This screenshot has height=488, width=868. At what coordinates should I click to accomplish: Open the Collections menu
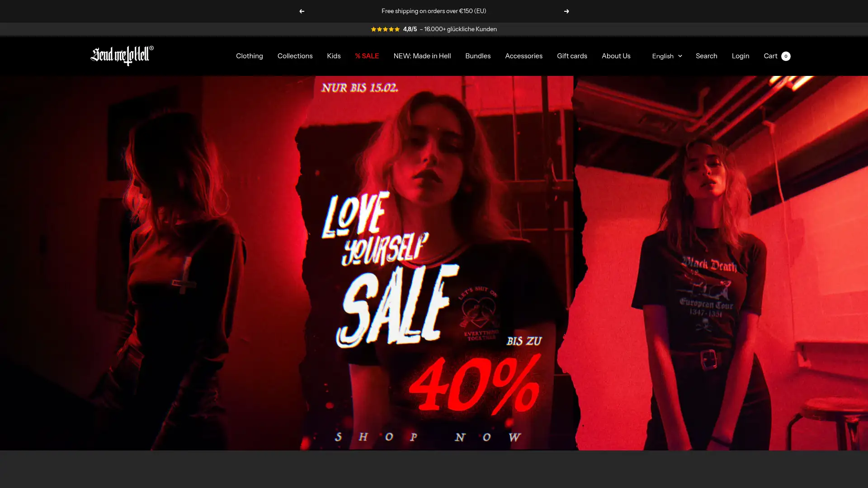[x=295, y=56]
